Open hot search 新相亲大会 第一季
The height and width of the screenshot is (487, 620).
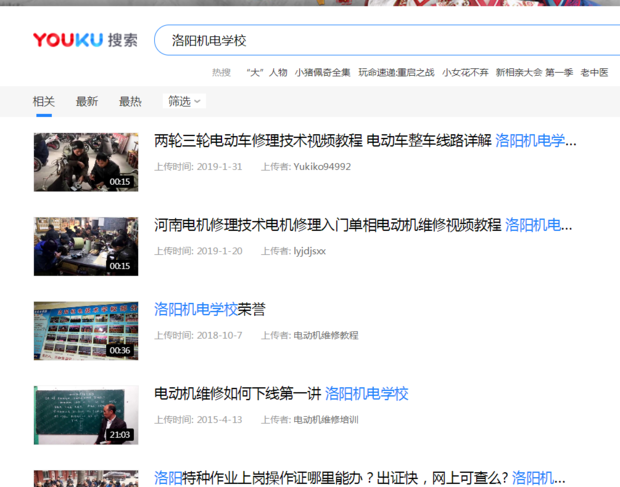pos(535,72)
